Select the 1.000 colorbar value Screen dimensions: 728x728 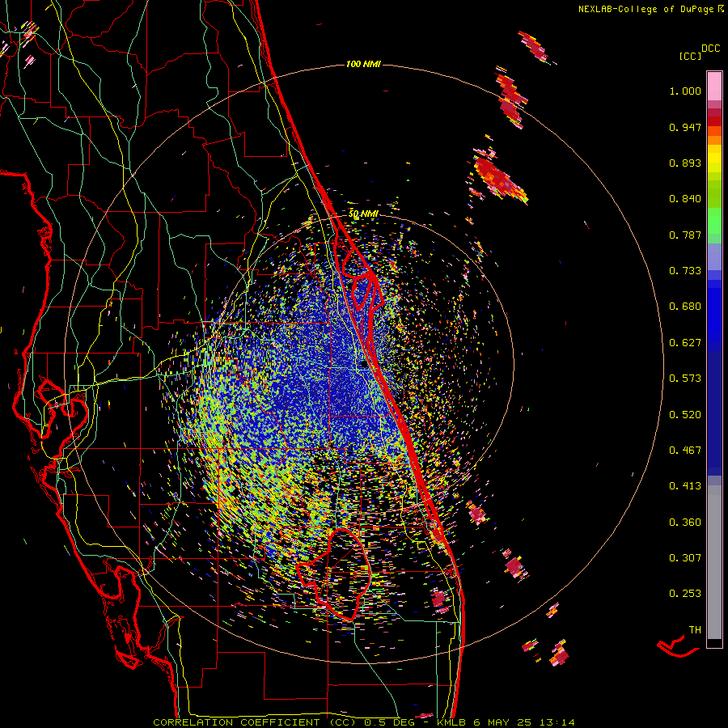pos(685,91)
